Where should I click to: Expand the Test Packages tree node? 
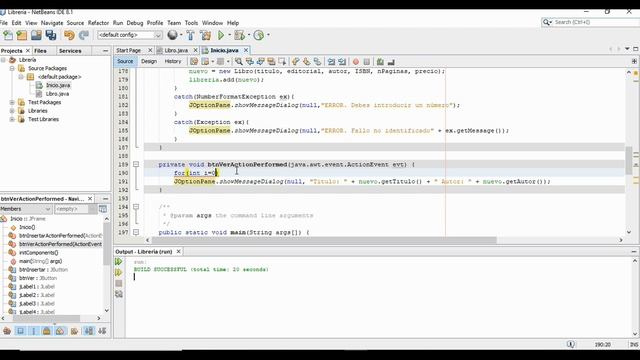12,102
